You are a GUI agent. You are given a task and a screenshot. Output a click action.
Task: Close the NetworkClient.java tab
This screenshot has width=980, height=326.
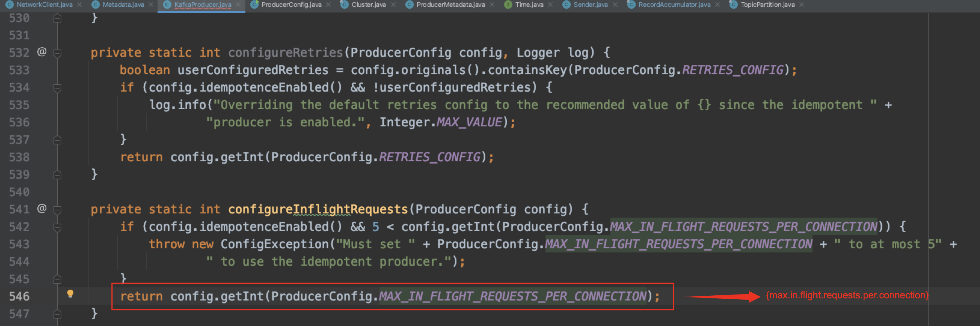79,5
